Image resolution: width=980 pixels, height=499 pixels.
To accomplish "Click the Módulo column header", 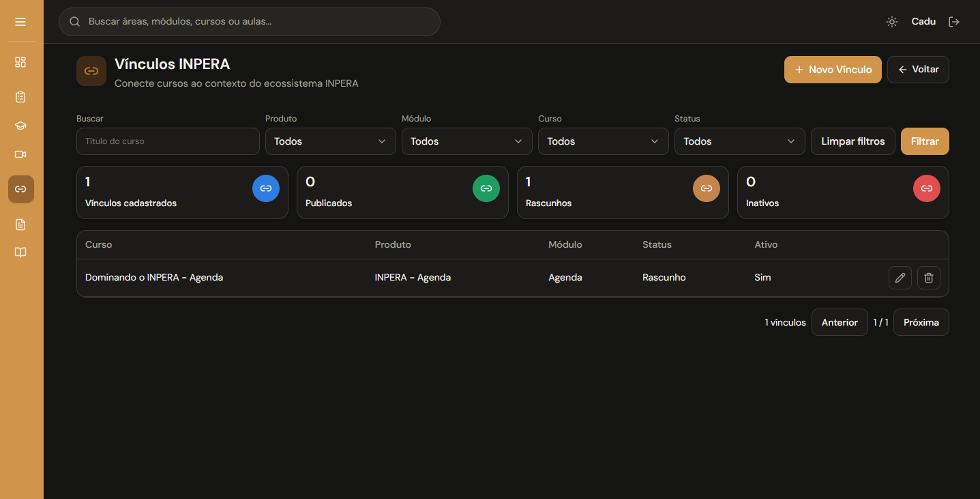I will [x=565, y=244].
